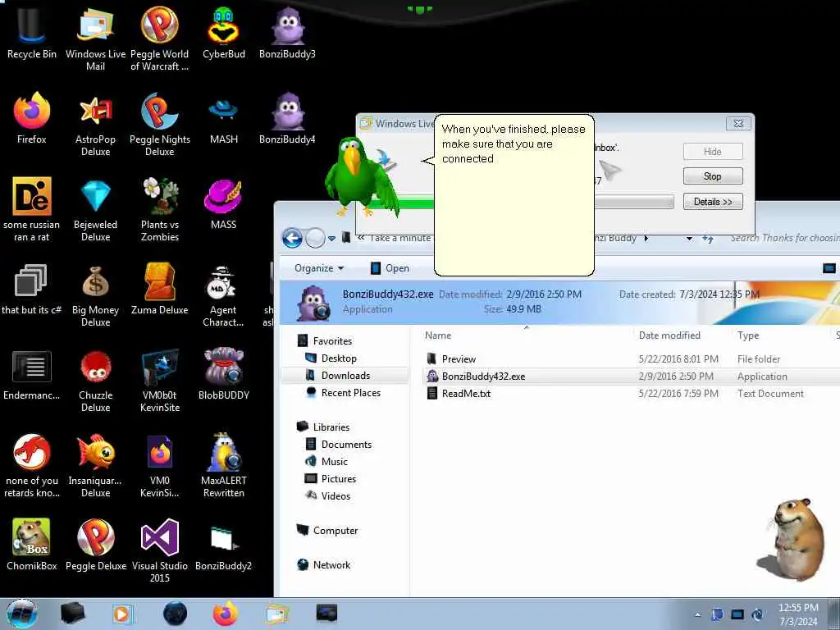Open Downloads in navigation pane
This screenshot has height=630, width=840.
click(338, 375)
